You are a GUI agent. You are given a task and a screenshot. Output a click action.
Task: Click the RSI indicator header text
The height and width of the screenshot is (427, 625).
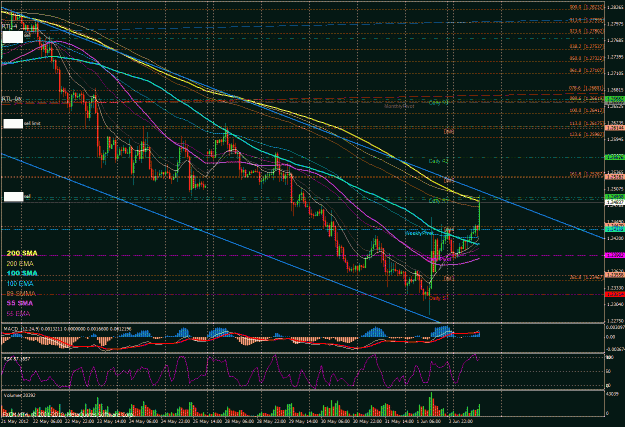tap(17, 359)
